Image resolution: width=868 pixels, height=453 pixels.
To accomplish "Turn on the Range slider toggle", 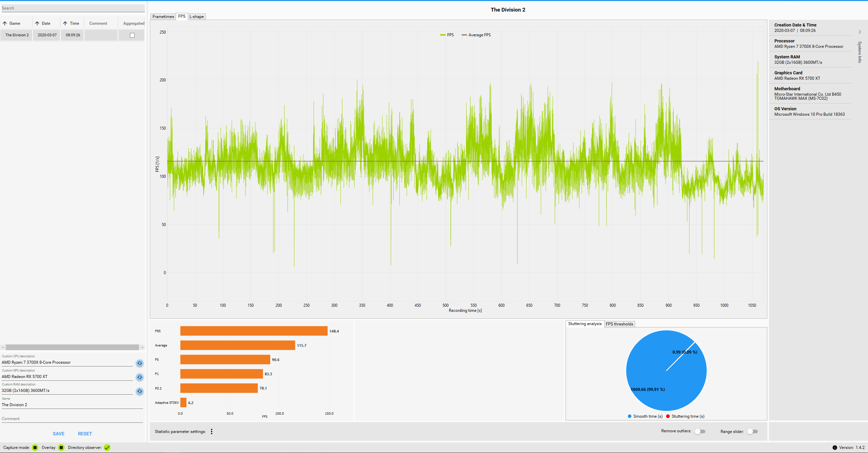I will 752,431.
